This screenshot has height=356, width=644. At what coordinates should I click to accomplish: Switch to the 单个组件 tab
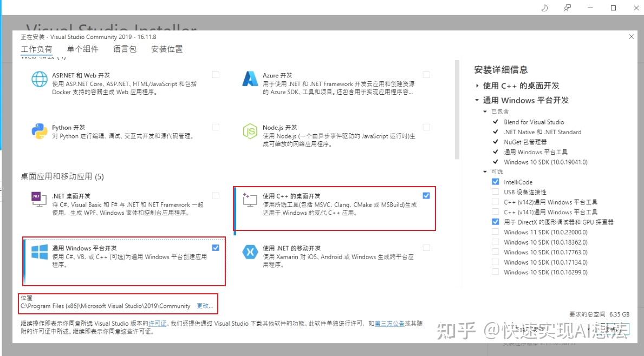click(82, 49)
